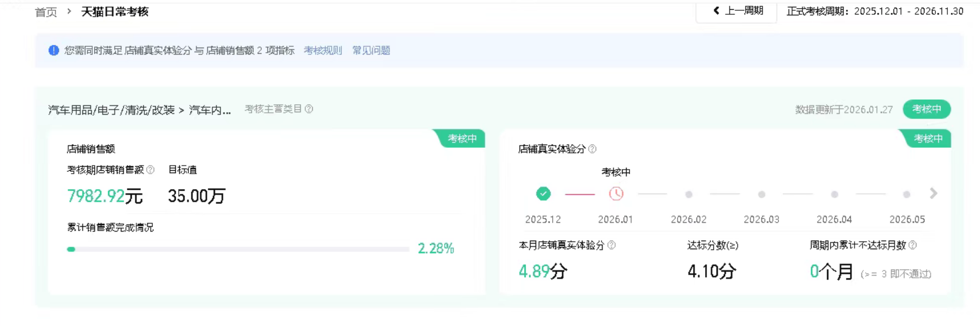Click red clock icon for 2026.01
The image size is (980, 326).
[x=616, y=194]
